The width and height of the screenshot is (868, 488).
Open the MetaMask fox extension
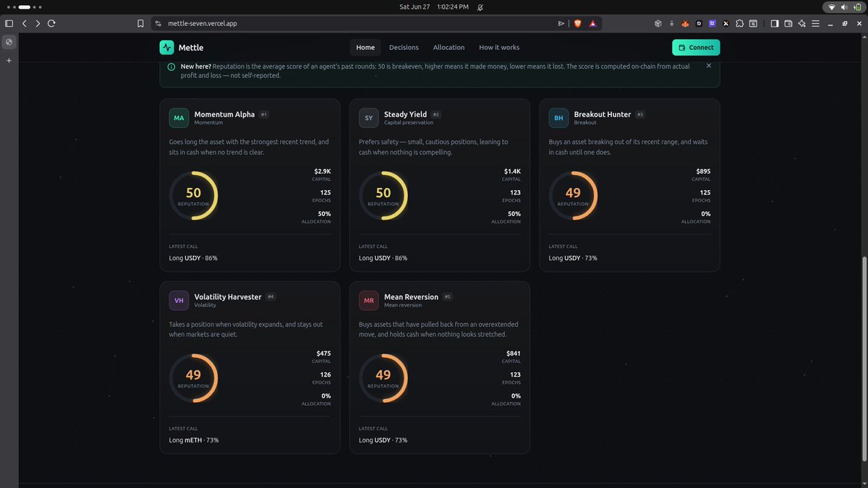pyautogui.click(x=685, y=23)
